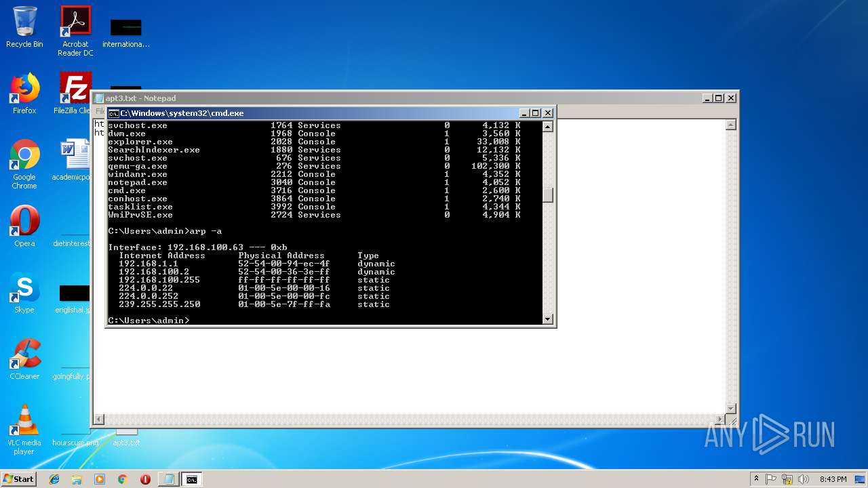The image size is (868, 488).
Task: Click the C:\Users\admin> prompt at bottom
Action: (149, 320)
